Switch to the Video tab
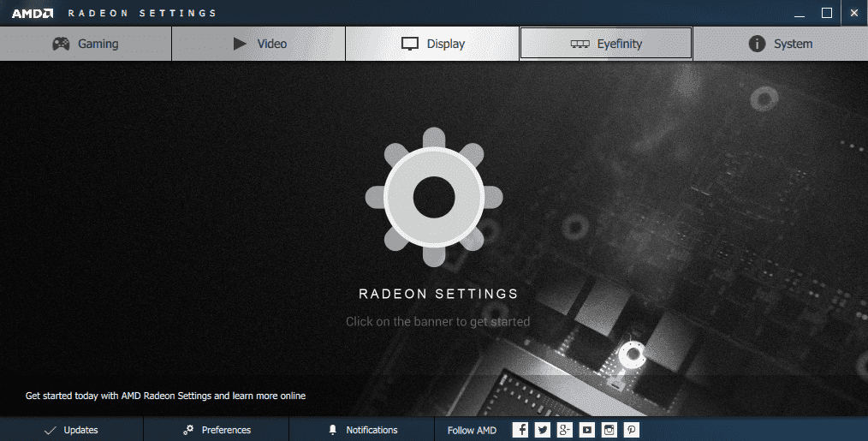Viewport: 868px width, 441px height. click(x=259, y=44)
